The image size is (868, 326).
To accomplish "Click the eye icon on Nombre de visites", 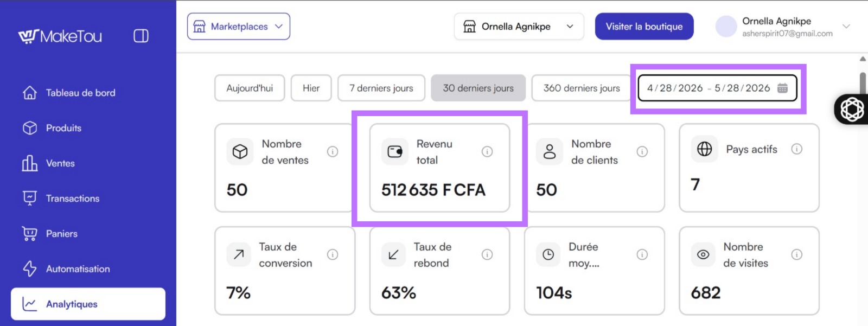I will (703, 255).
